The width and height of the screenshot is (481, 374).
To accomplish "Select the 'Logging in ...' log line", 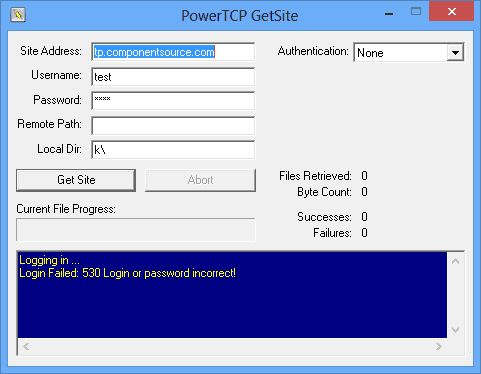I will click(x=49, y=260).
